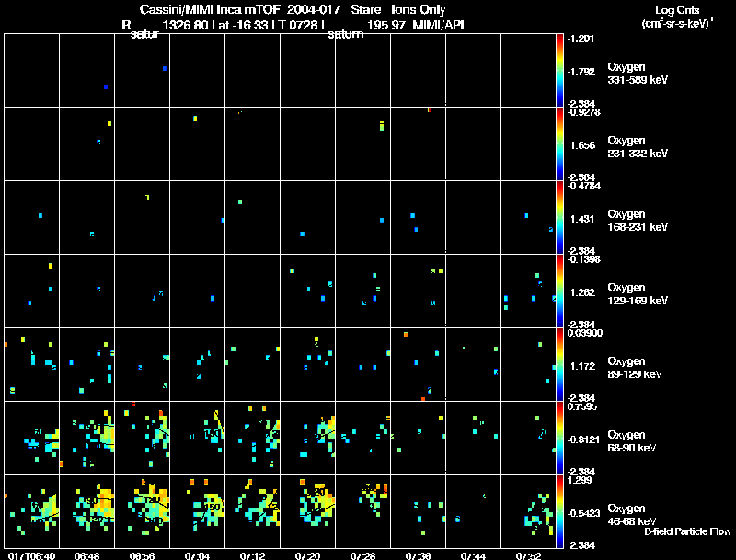Click the color bar beside Oxygen 129-169 keV
Viewport: 736px width, 560px height.
[x=559, y=291]
